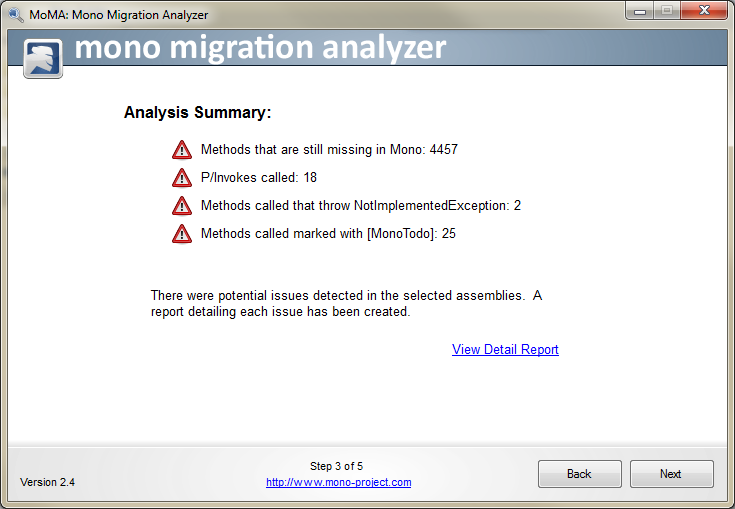Click the MoMA magnifier title bar icon
This screenshot has height=509, width=735.
tap(15, 15)
